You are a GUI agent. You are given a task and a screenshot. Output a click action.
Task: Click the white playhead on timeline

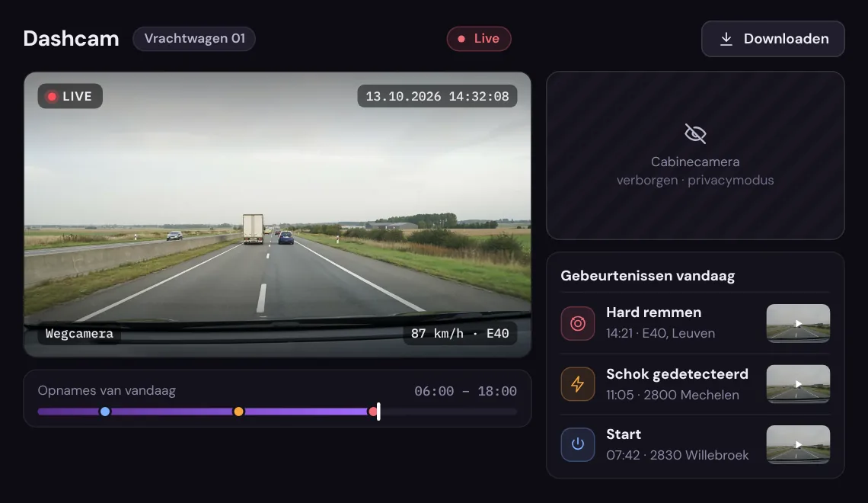378,412
